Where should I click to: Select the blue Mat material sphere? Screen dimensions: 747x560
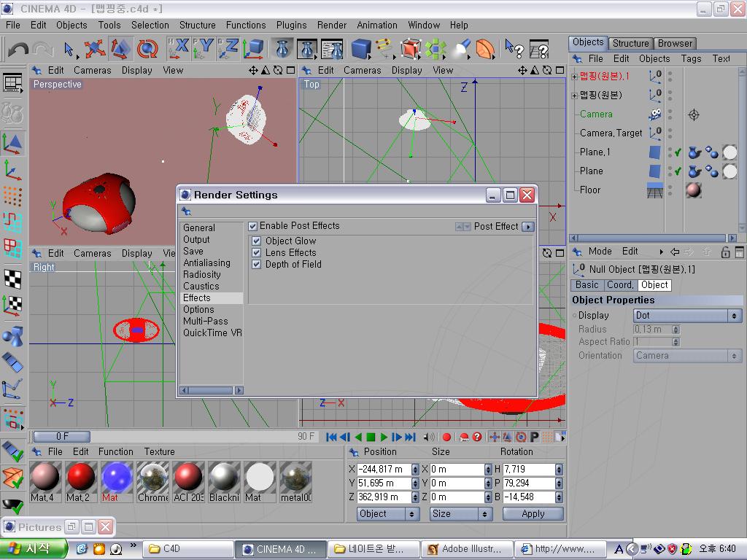point(117,476)
